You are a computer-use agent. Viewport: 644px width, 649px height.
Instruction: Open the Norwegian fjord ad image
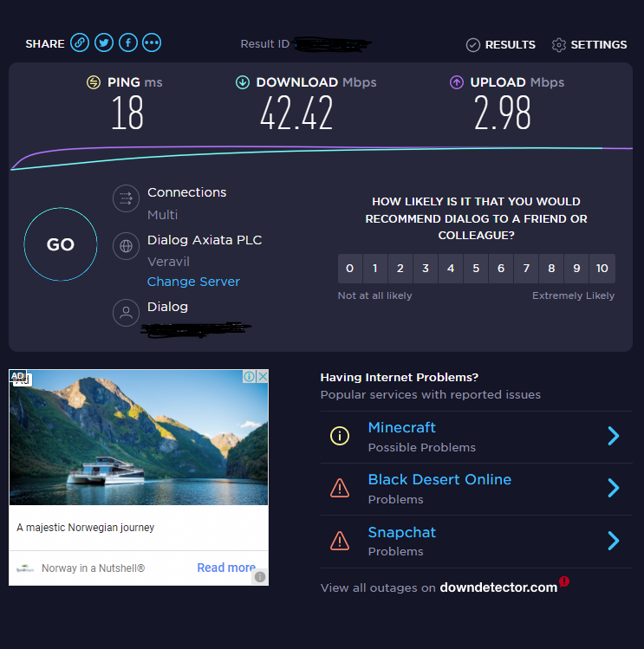coord(139,438)
